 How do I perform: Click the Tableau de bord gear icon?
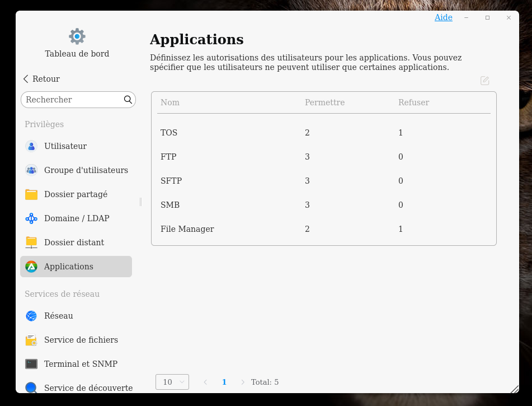tap(77, 37)
